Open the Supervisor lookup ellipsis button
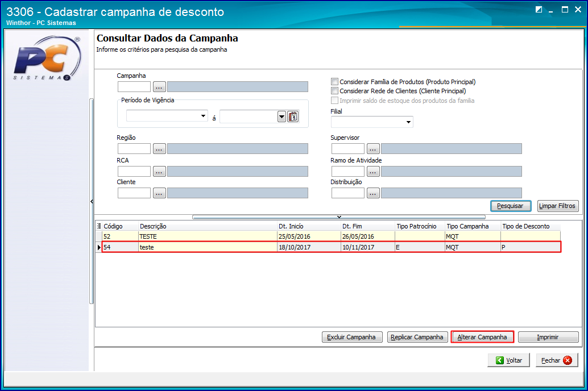 (373, 149)
